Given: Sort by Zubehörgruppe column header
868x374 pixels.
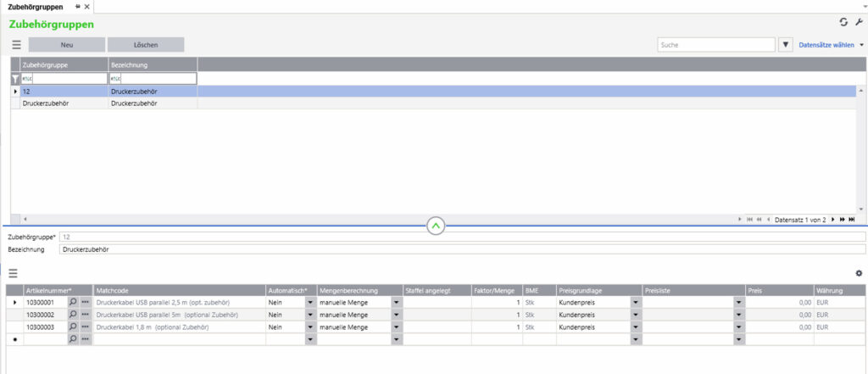Looking at the screenshot, I should click(x=64, y=64).
